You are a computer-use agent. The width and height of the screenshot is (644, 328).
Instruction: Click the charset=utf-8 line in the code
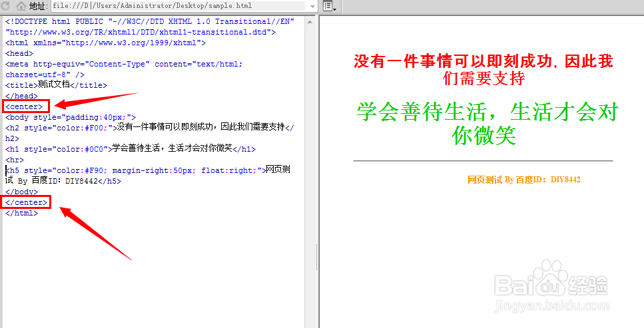tap(45, 75)
